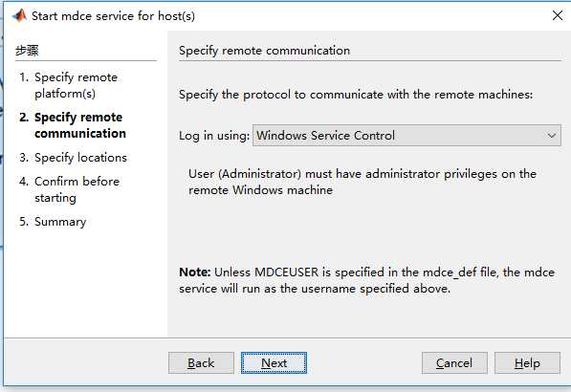Click the administrator privileges message text

362,182
